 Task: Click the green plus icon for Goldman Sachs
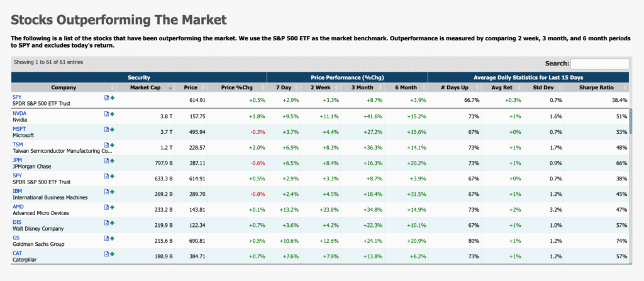coord(112,239)
